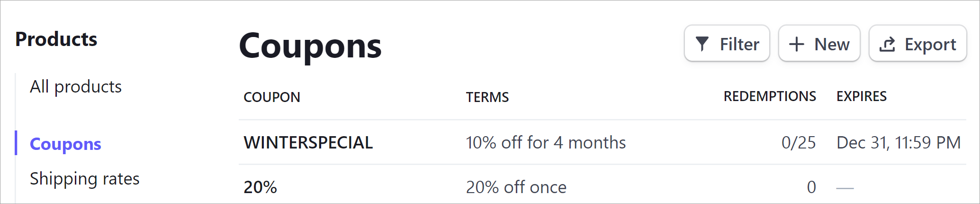Click the 20% off once terms
Screen dimensions: 980x204
pyautogui.click(x=516, y=187)
